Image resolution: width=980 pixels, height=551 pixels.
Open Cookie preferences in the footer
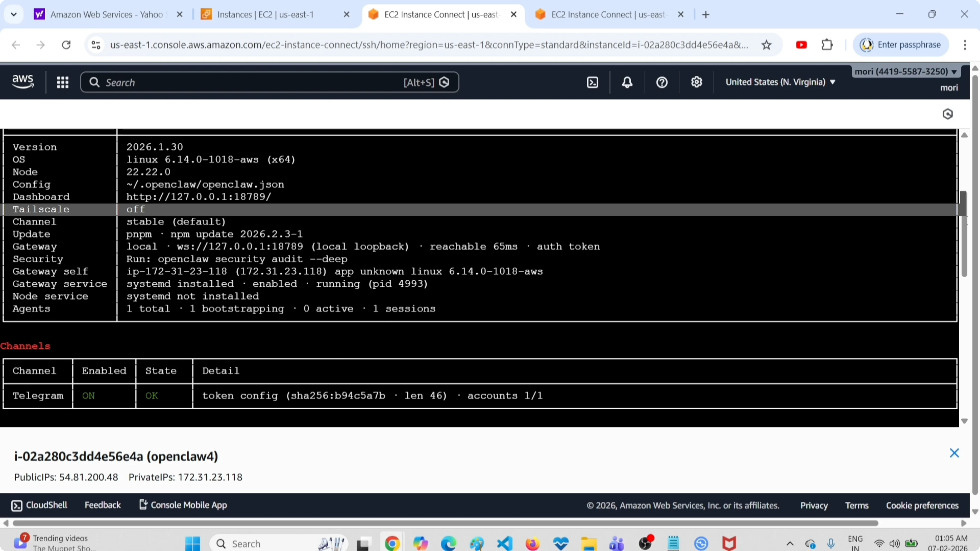[x=922, y=505]
